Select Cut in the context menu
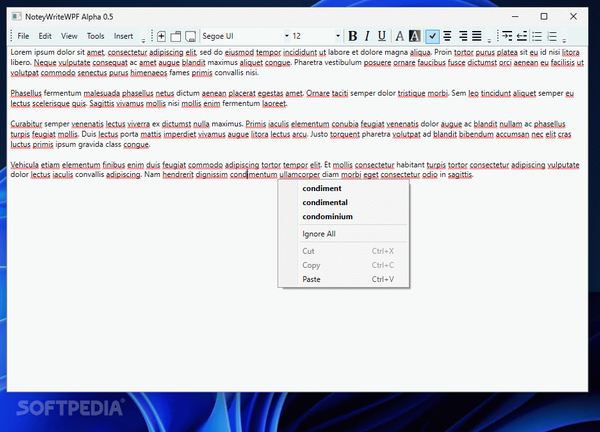This screenshot has height=432, width=600. pos(344,251)
